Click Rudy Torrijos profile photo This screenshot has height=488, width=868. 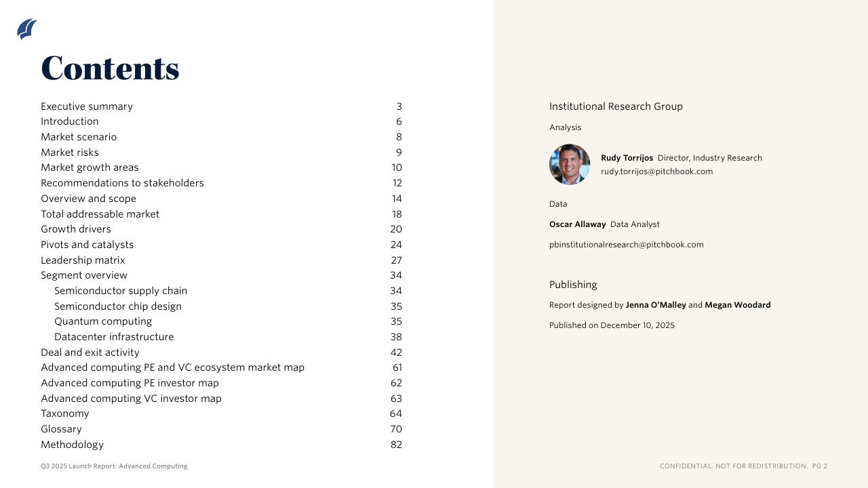tap(570, 165)
